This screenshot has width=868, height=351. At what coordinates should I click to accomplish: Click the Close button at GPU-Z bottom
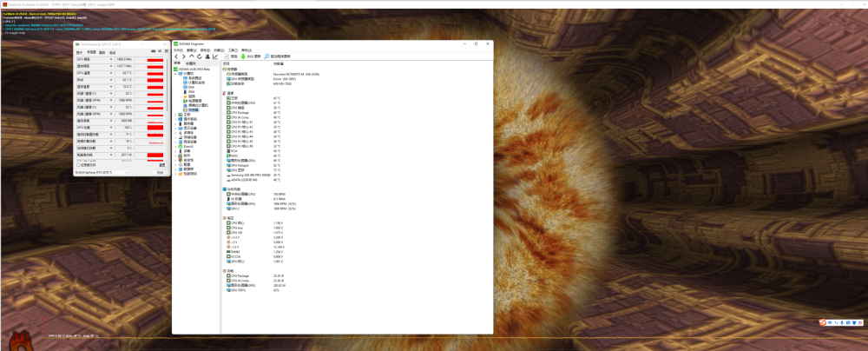coord(160,172)
